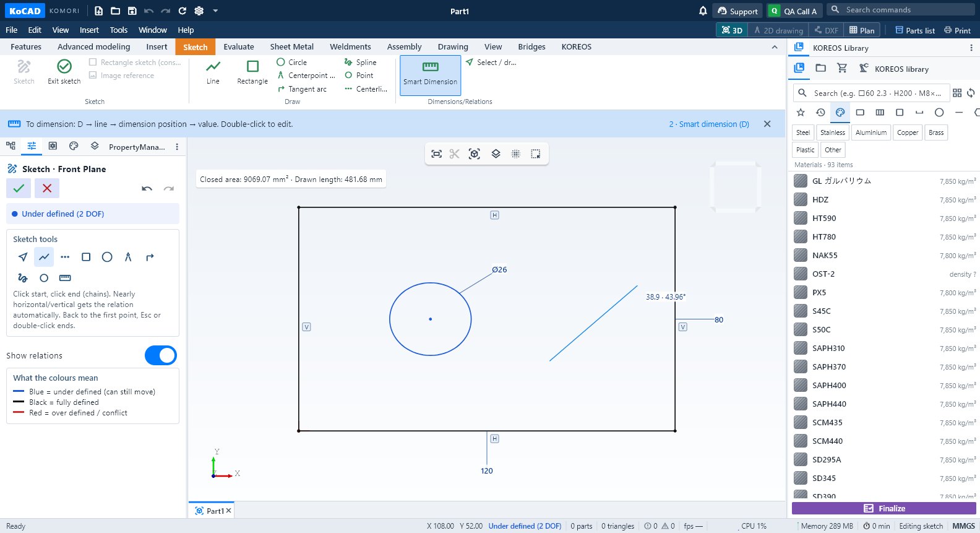Viewport: 980px width, 533px height.
Task: Pick the Tangent arc tool
Action: pos(301,89)
